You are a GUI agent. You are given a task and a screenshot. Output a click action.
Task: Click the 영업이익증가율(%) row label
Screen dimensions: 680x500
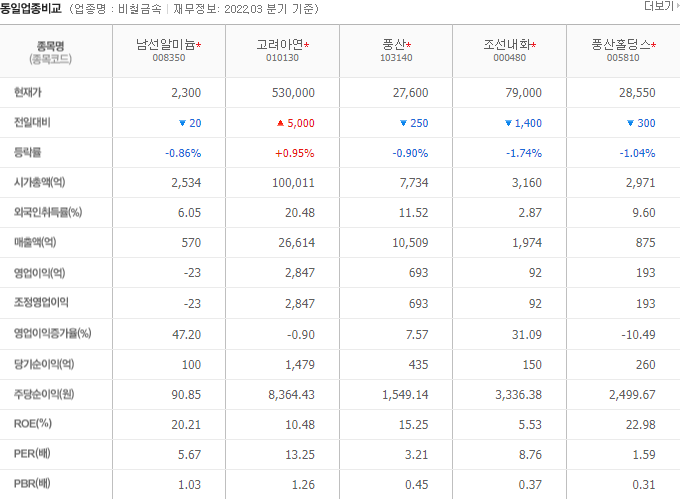click(x=52, y=333)
